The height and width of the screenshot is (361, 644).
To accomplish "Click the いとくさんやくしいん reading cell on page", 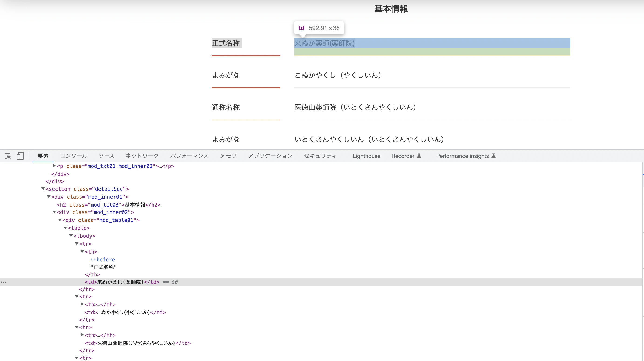I will 369,139.
